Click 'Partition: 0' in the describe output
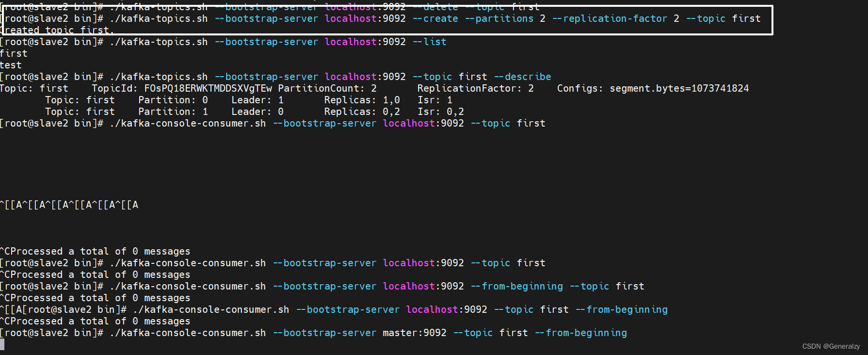Screen dimensions: 868x355 point(173,100)
